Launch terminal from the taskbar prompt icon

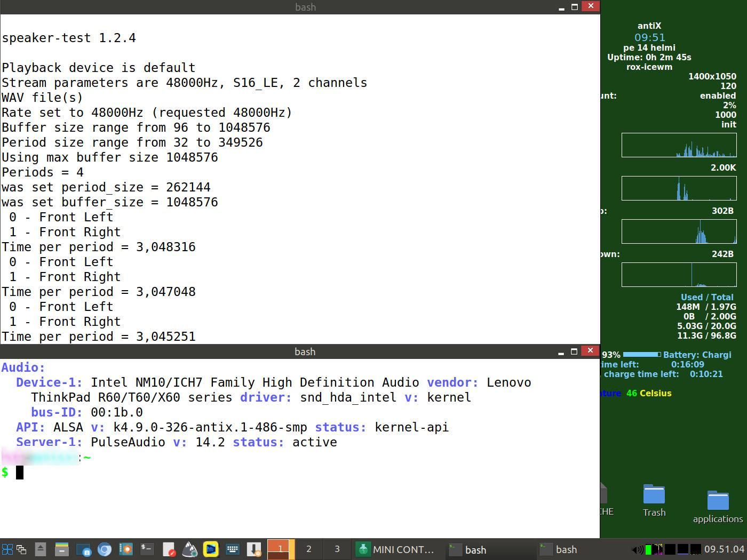(147, 549)
